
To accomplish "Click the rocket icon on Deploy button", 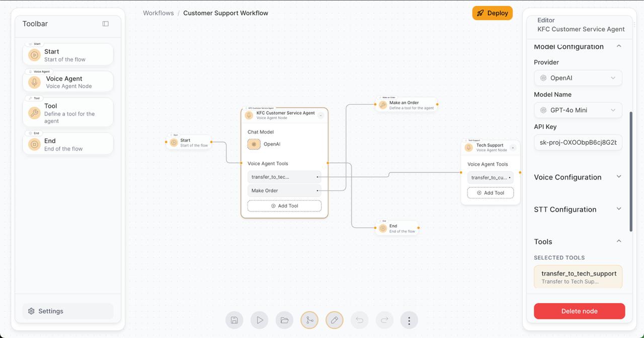I will pyautogui.click(x=480, y=13).
